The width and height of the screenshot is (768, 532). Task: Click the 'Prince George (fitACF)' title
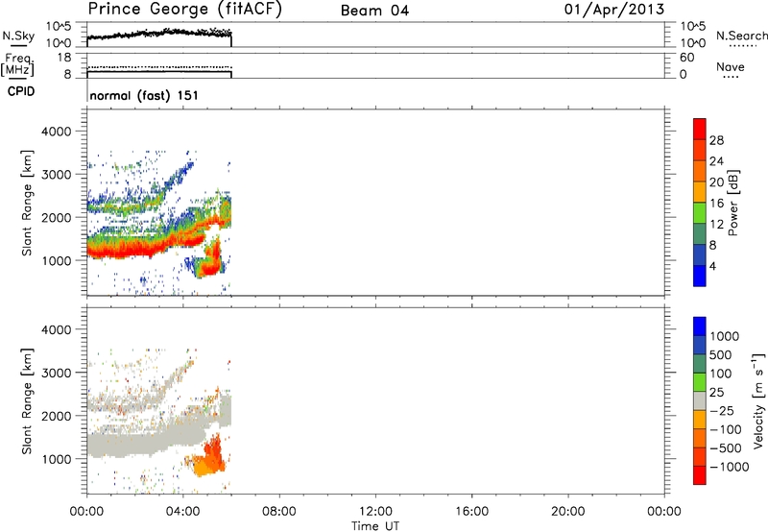coord(184,10)
